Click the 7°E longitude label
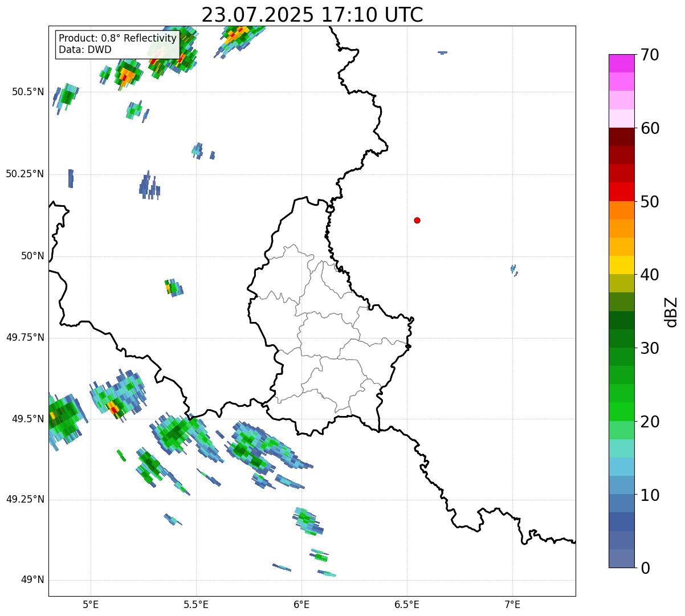This screenshot has height=616, width=685. click(x=512, y=605)
